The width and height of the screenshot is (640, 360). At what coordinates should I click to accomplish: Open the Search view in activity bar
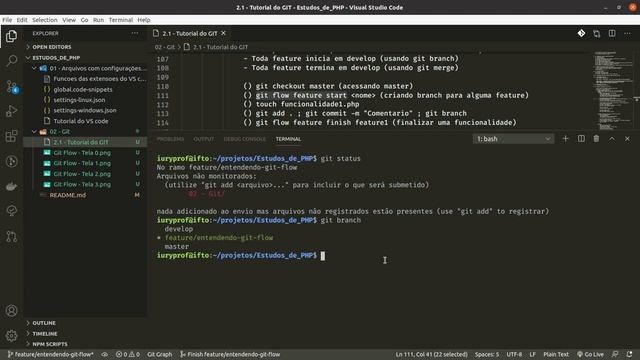click(11, 61)
